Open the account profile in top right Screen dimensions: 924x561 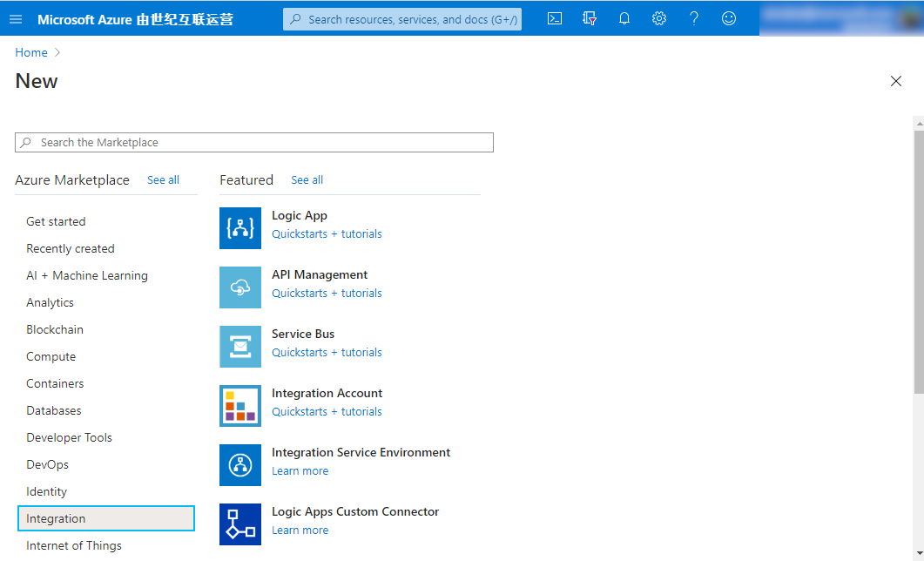tap(841, 18)
